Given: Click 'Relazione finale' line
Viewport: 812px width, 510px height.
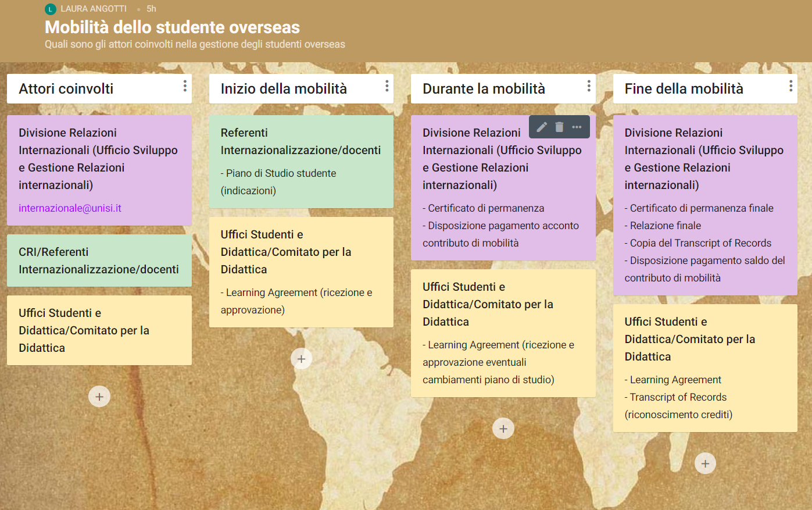Looking at the screenshot, I should click(663, 226).
